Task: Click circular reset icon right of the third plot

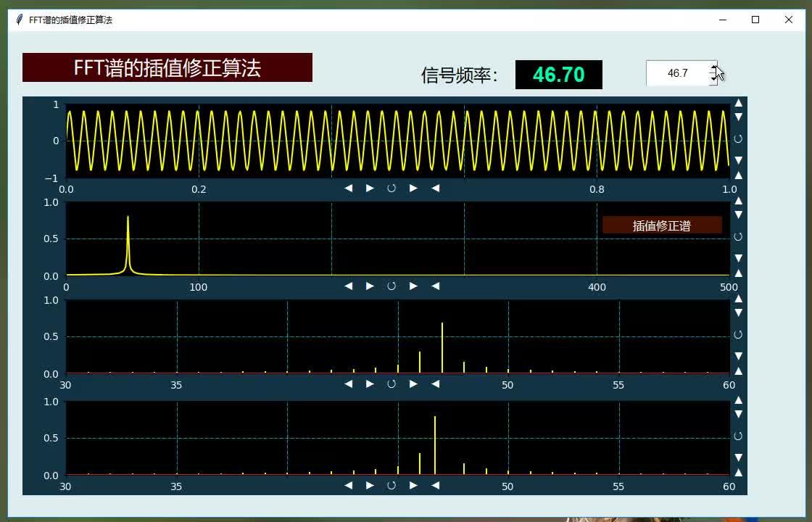Action: pos(738,334)
